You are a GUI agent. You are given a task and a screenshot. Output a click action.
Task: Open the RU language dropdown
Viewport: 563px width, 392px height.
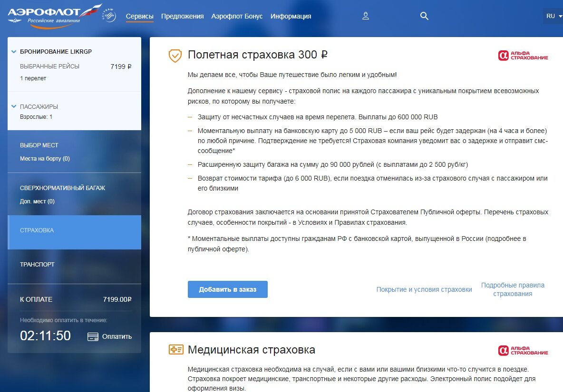coord(553,16)
